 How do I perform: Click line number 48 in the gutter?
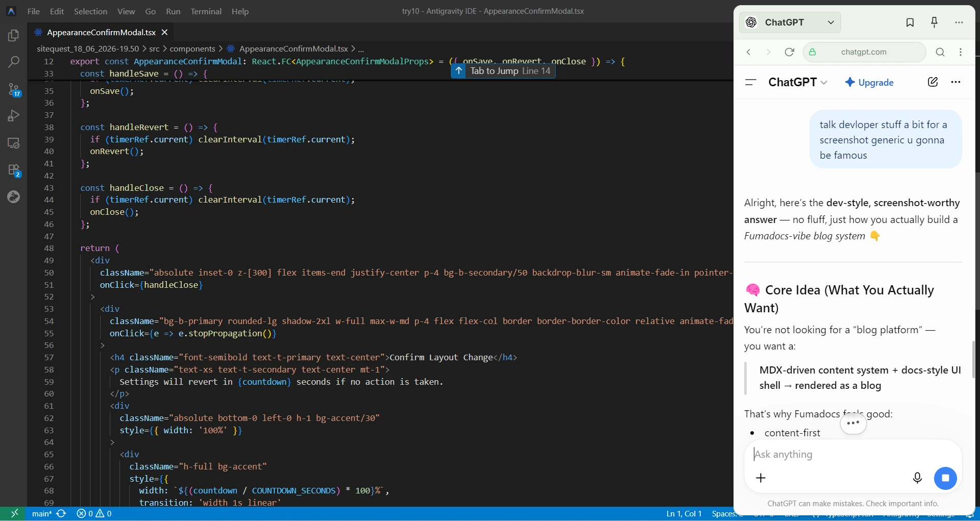coord(49,248)
